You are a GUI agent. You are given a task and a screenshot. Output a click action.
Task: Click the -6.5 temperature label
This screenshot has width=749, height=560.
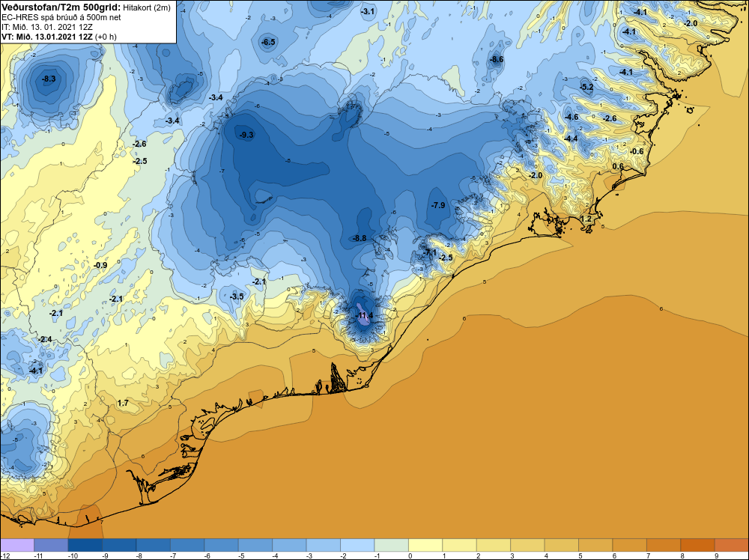[268, 42]
